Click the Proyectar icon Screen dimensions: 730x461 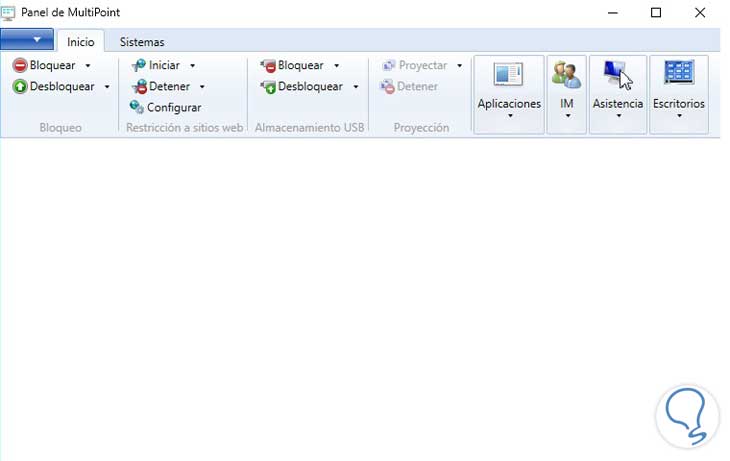click(388, 66)
